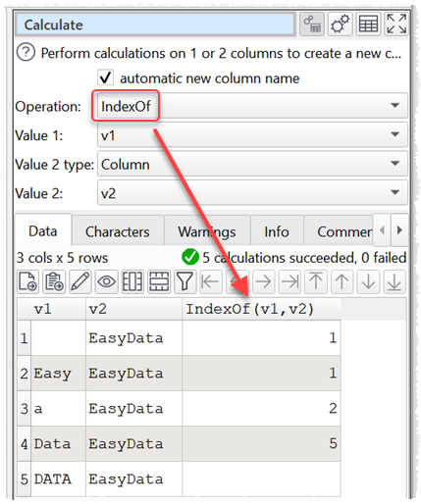Click IndexOf result '2' in row 3
The width and height of the screenshot is (421, 504).
coord(261,408)
